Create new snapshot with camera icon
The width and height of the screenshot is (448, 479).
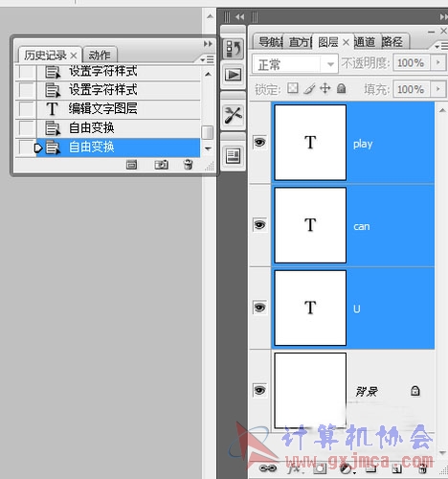161,165
